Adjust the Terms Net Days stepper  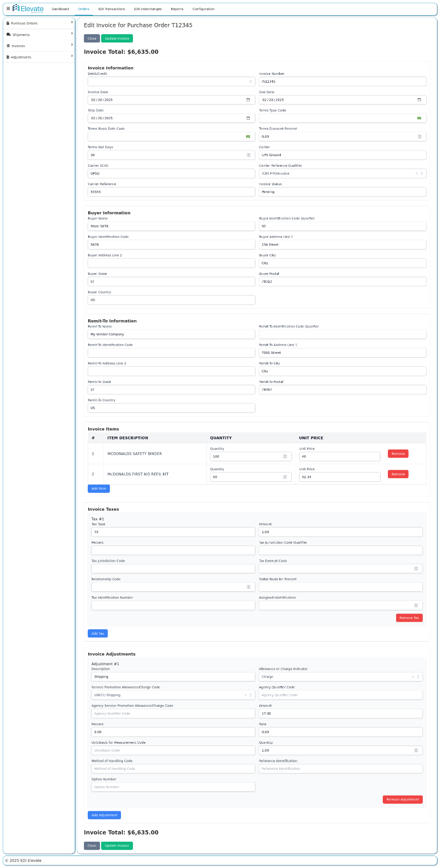(x=248, y=155)
